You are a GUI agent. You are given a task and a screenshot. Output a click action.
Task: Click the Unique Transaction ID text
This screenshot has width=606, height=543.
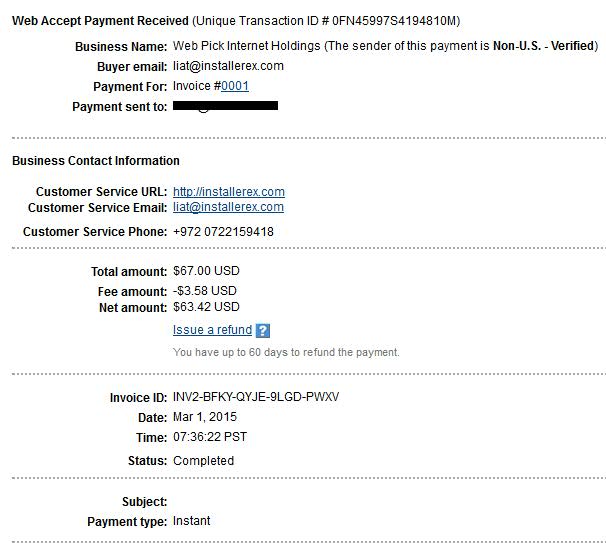326,21
